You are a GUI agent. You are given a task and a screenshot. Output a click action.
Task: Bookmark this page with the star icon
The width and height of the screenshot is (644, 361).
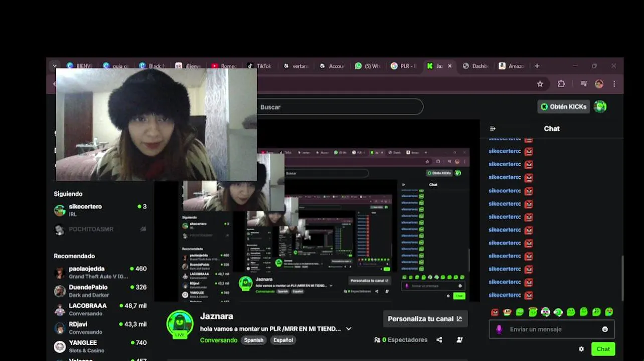coord(540,84)
